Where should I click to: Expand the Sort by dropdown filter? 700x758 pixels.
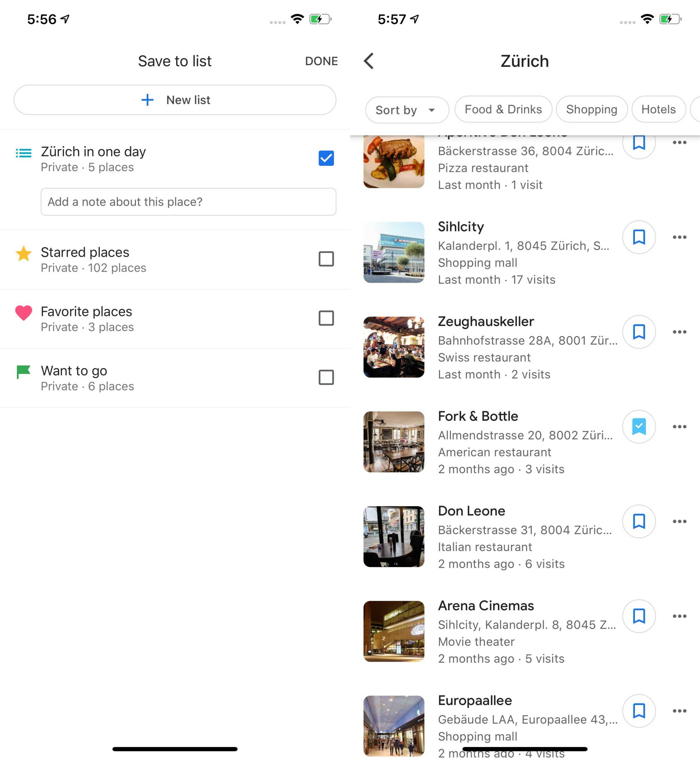406,109
